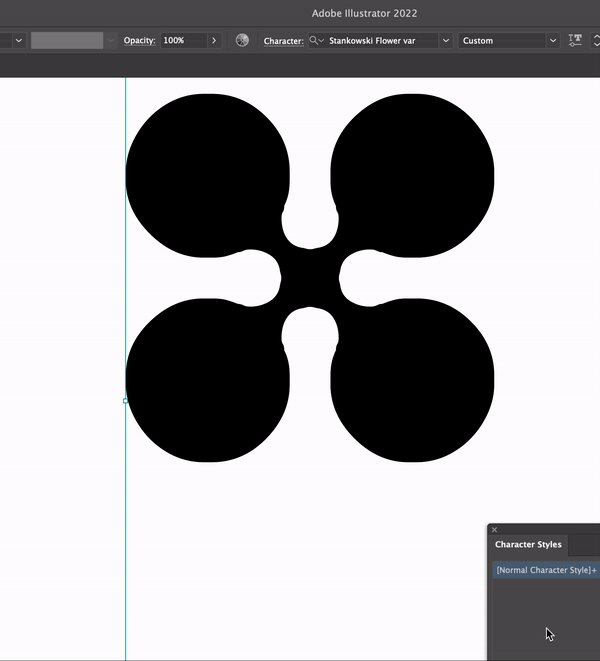This screenshot has width=600, height=661.
Task: Open the font family dropdown arrow
Action: [x=446, y=40]
